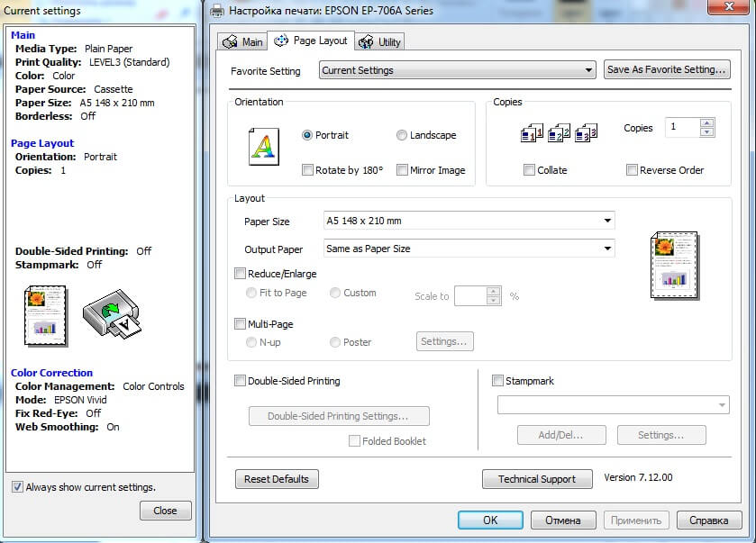Open Справка help button
Screen dimensions: 756x543
click(x=709, y=520)
